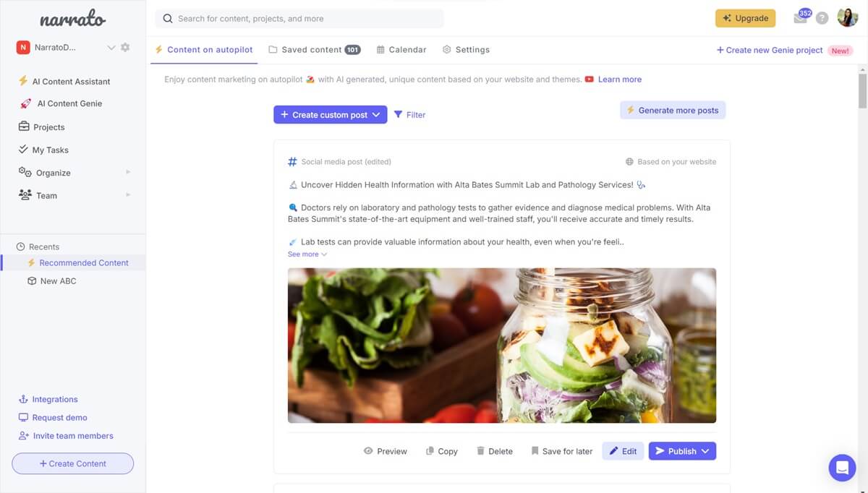Switch to the Calendar tab

click(x=401, y=50)
